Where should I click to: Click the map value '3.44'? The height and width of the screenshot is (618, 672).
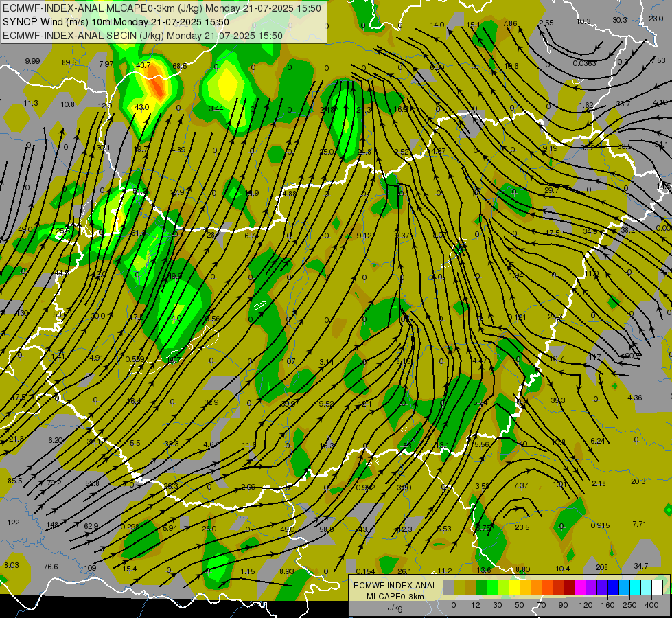(x=216, y=108)
